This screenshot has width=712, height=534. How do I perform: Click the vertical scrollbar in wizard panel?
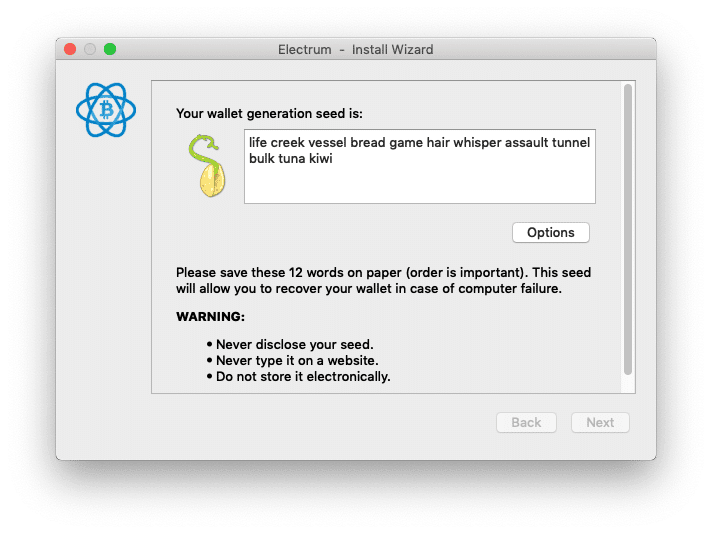628,229
